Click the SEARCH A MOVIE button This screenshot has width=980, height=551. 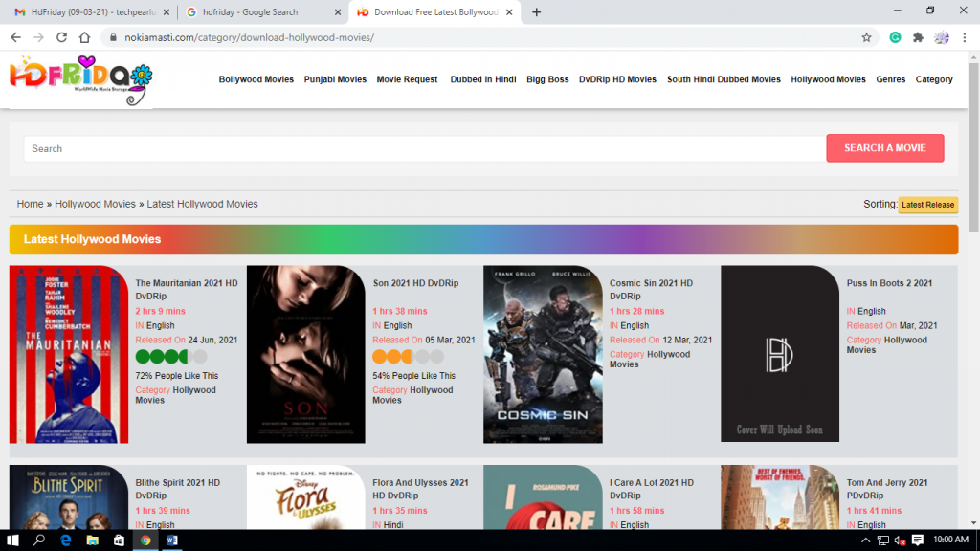(885, 148)
